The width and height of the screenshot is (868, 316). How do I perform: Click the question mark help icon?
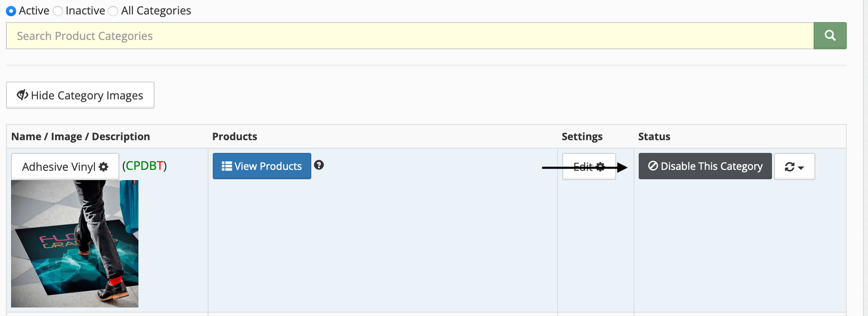pyautogui.click(x=319, y=165)
